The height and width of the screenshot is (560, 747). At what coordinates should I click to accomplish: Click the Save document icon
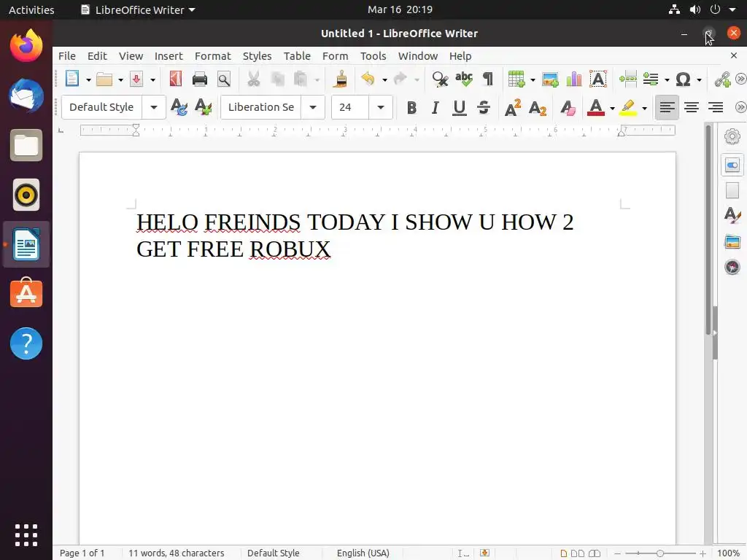coord(136,79)
